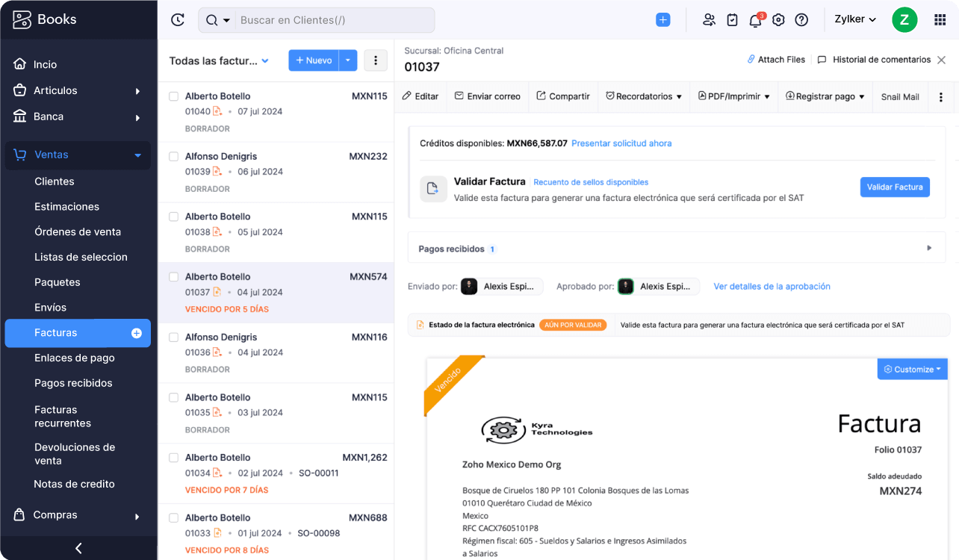The image size is (959, 560).
Task: Click Ver detalles de la aprobación link
Action: [x=772, y=287]
